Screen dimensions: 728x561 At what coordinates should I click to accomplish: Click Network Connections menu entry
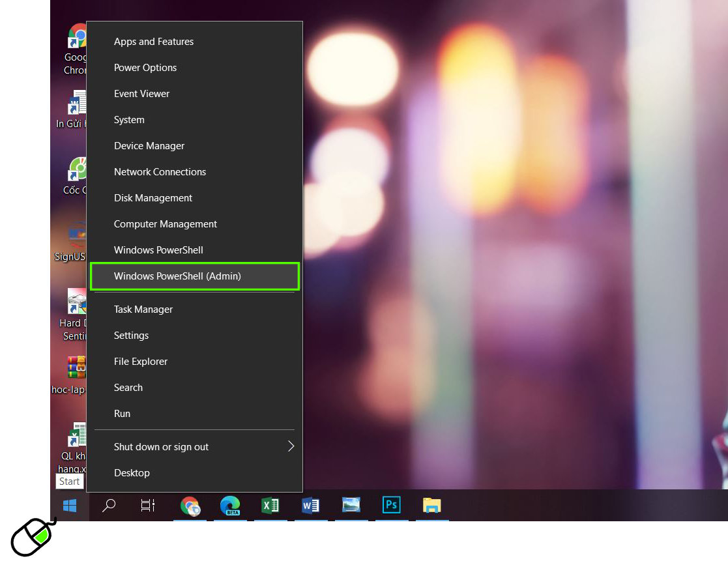[160, 172]
